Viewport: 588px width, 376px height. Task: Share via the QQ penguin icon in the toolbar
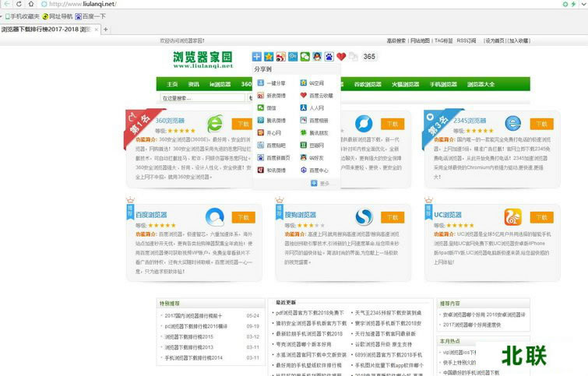tap(317, 57)
